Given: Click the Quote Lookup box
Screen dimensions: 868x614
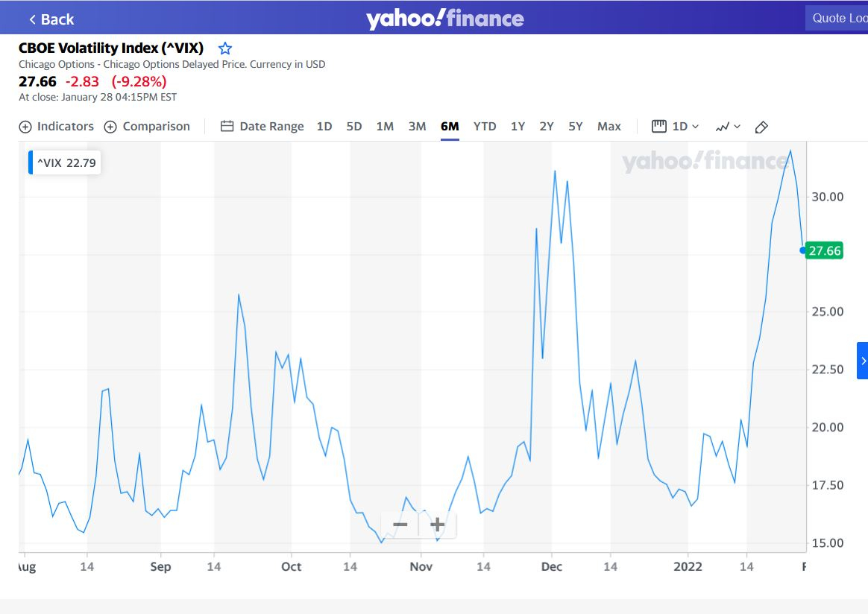Looking at the screenshot, I should [837, 18].
